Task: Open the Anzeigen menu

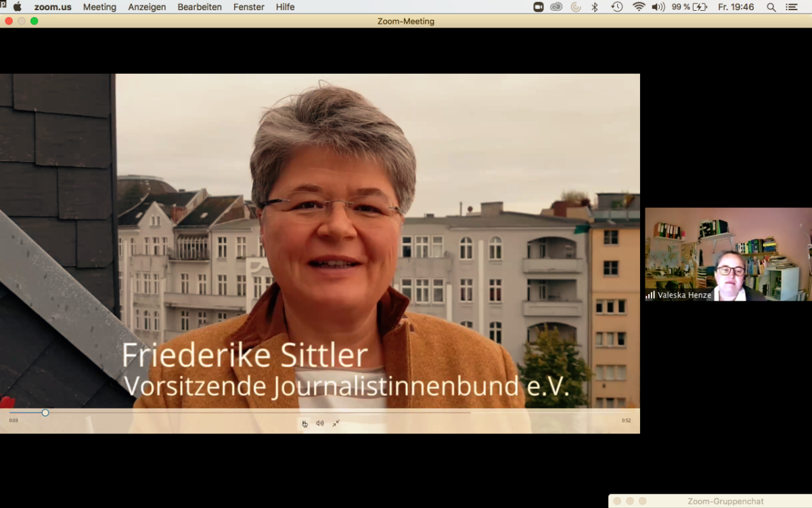Action: (x=147, y=7)
